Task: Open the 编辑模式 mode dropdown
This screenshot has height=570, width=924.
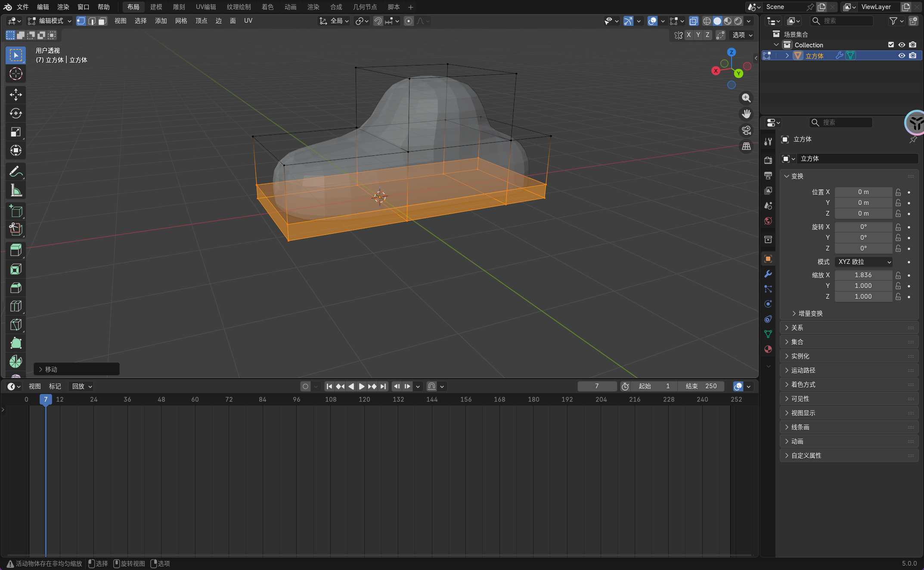Action: 50,21
